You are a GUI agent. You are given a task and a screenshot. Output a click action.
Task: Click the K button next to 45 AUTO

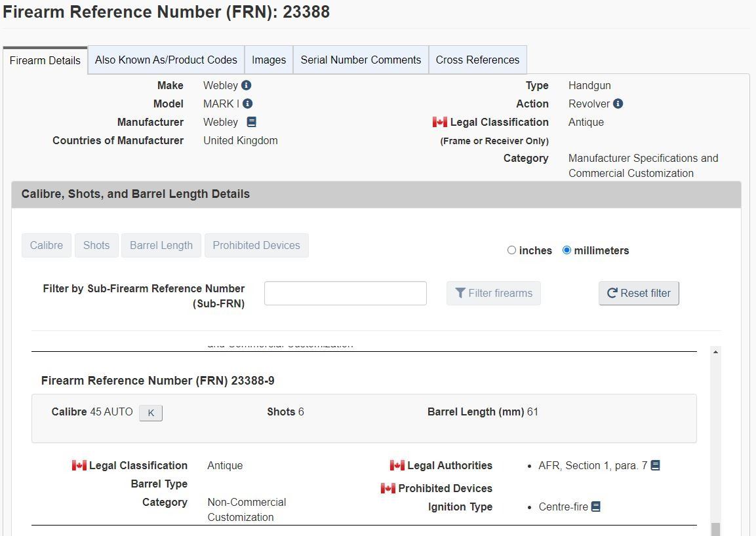coord(151,413)
